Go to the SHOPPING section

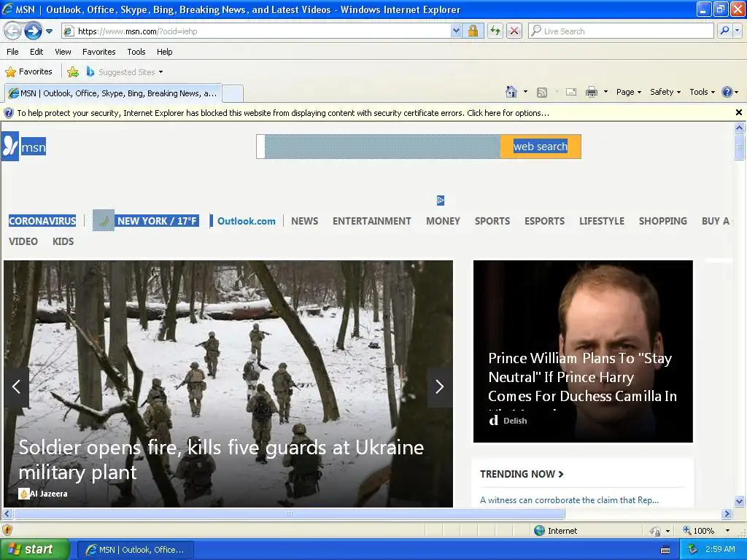[662, 221]
